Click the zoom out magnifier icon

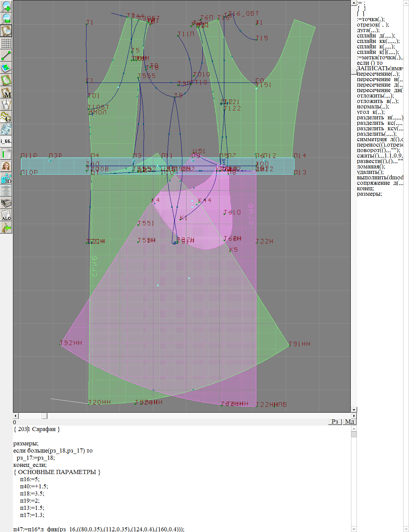(x=6, y=18)
